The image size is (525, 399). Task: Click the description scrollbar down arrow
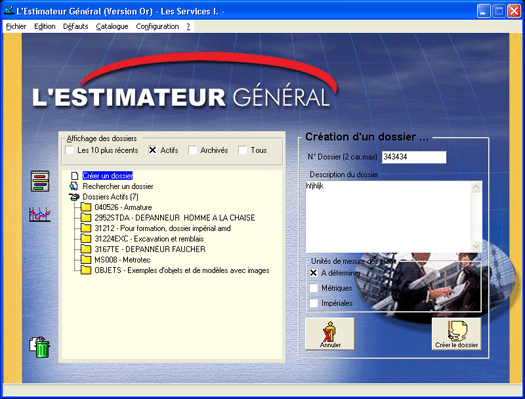(x=476, y=247)
